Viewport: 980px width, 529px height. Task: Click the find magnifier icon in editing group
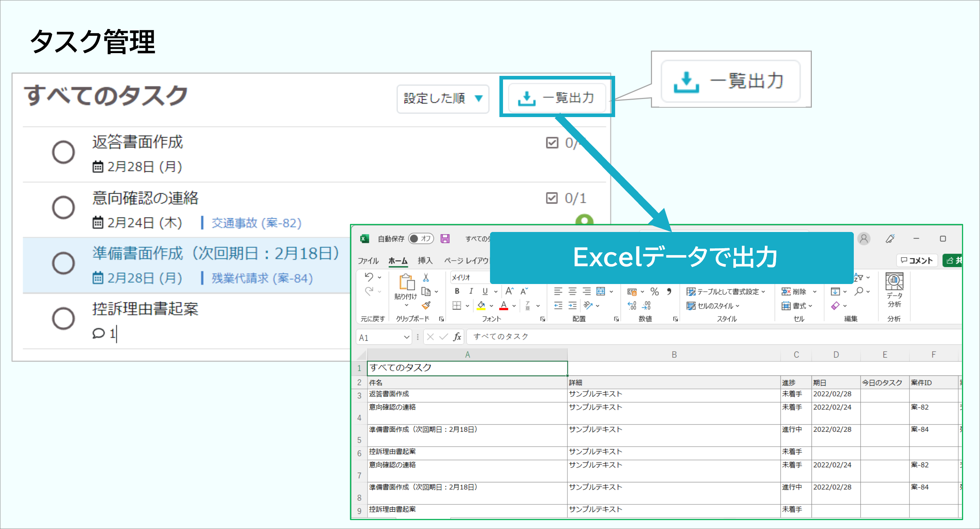pyautogui.click(x=858, y=292)
